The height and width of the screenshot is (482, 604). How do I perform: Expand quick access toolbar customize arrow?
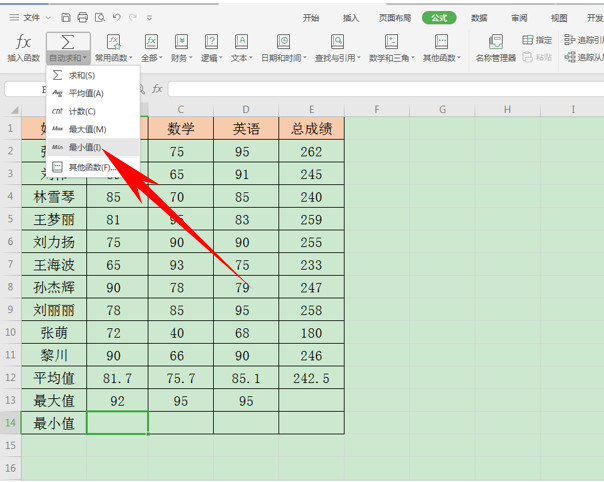149,18
